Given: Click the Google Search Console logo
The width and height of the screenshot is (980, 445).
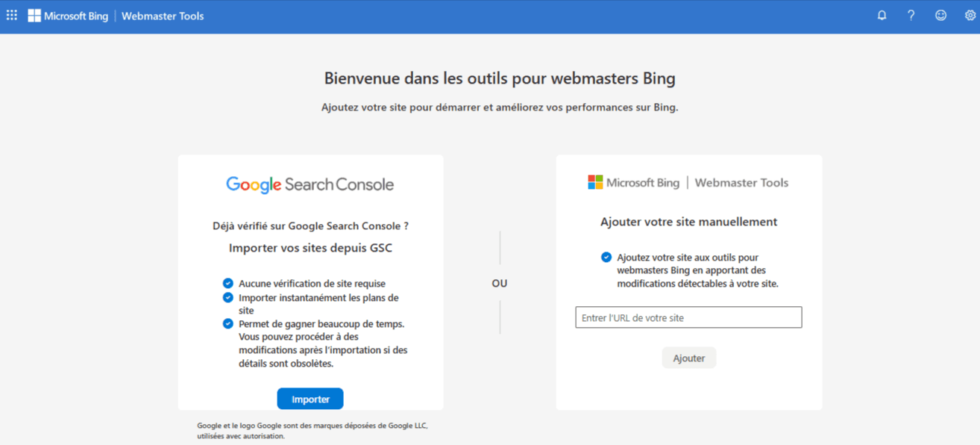Looking at the screenshot, I should click(310, 184).
